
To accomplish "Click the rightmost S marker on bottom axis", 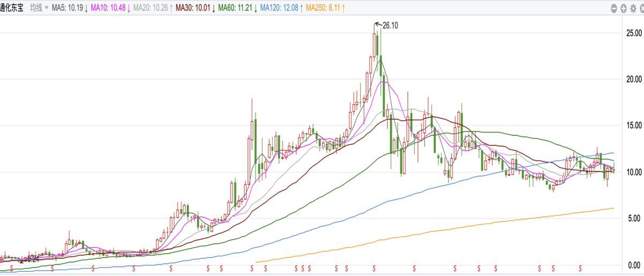I will [x=580, y=268].
